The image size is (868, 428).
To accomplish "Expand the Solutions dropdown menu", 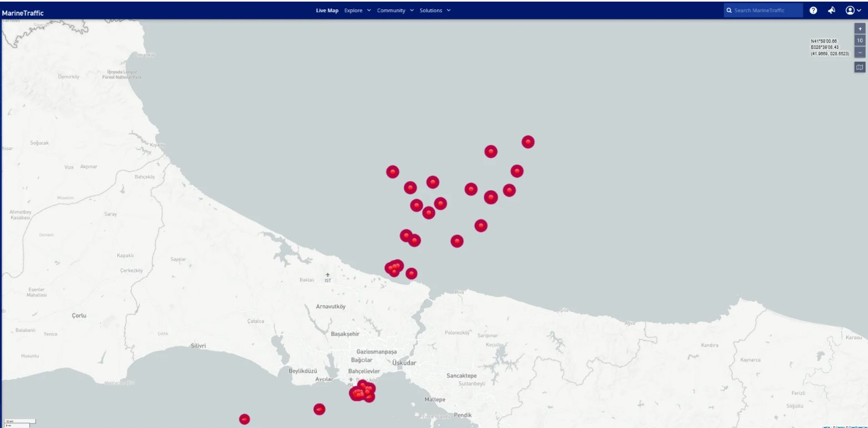I will pos(435,11).
